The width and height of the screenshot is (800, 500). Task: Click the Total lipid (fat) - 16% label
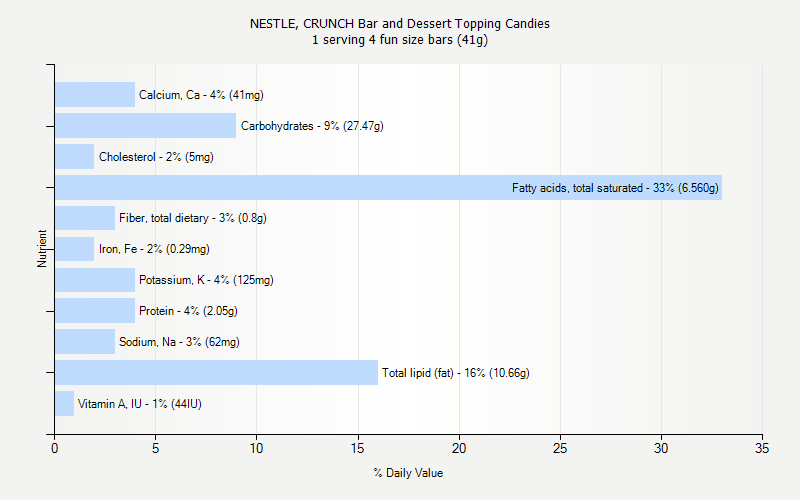(x=456, y=373)
